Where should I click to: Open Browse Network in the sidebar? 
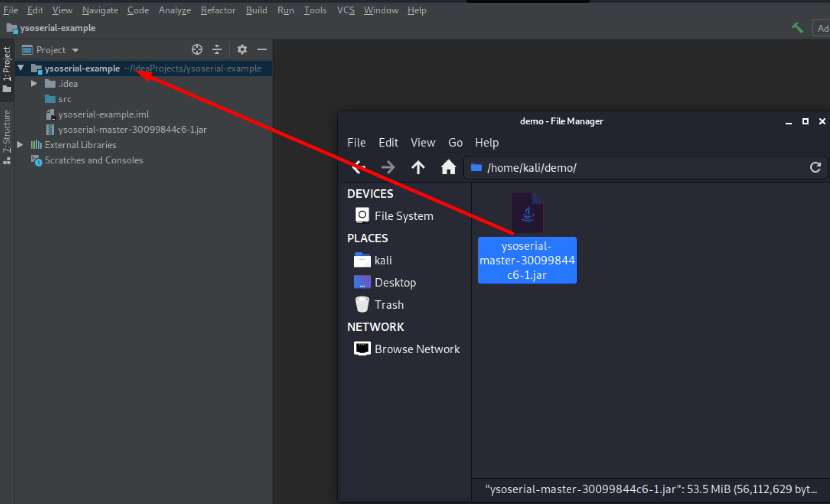pos(417,349)
